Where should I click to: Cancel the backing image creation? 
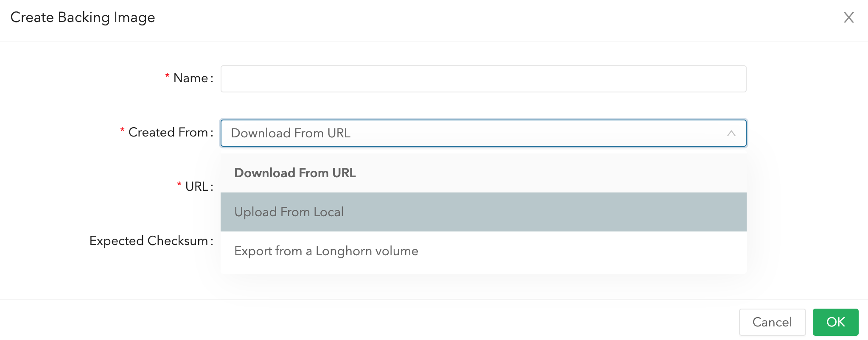pyautogui.click(x=772, y=322)
